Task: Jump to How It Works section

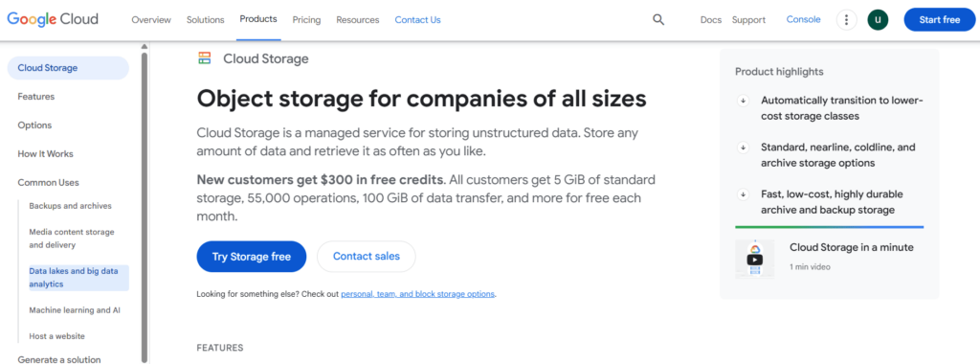Action: [46, 154]
